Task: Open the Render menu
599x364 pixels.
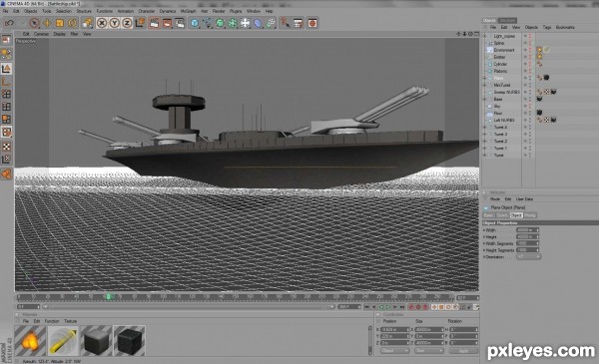Action: pyautogui.click(x=219, y=11)
